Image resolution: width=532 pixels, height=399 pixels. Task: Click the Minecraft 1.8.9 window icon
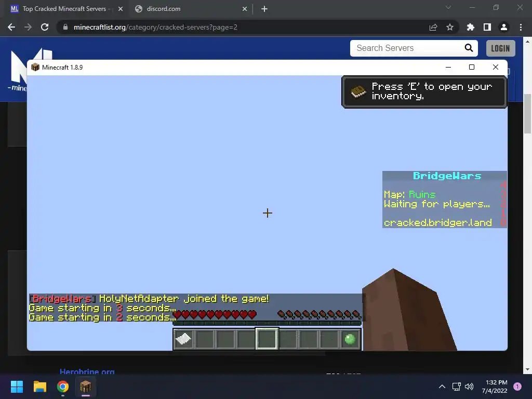pos(35,67)
